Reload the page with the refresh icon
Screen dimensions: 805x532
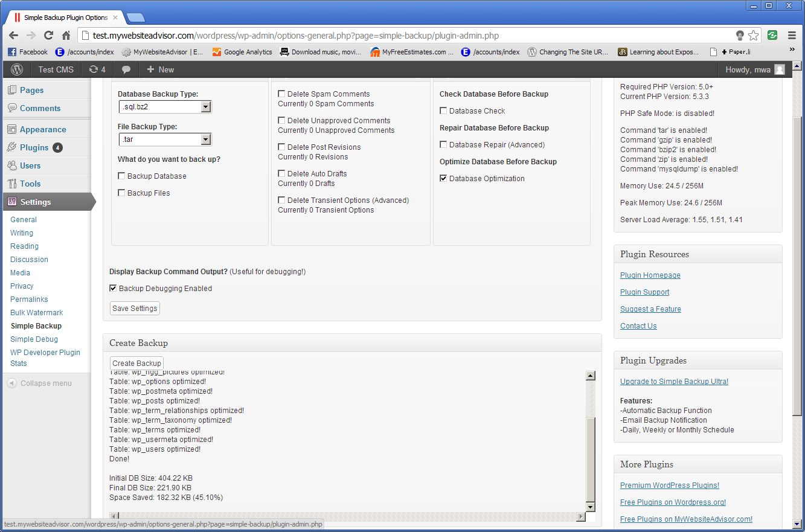coord(49,35)
